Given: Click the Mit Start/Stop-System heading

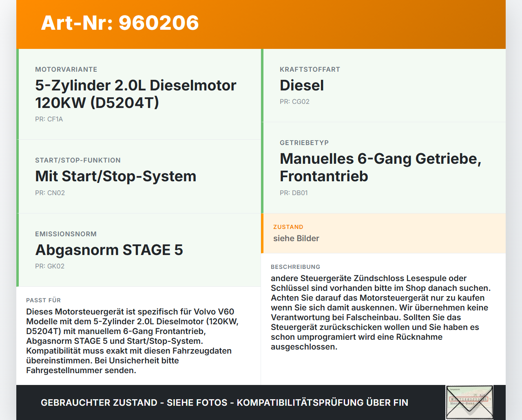Looking at the screenshot, I should click(x=115, y=176).
